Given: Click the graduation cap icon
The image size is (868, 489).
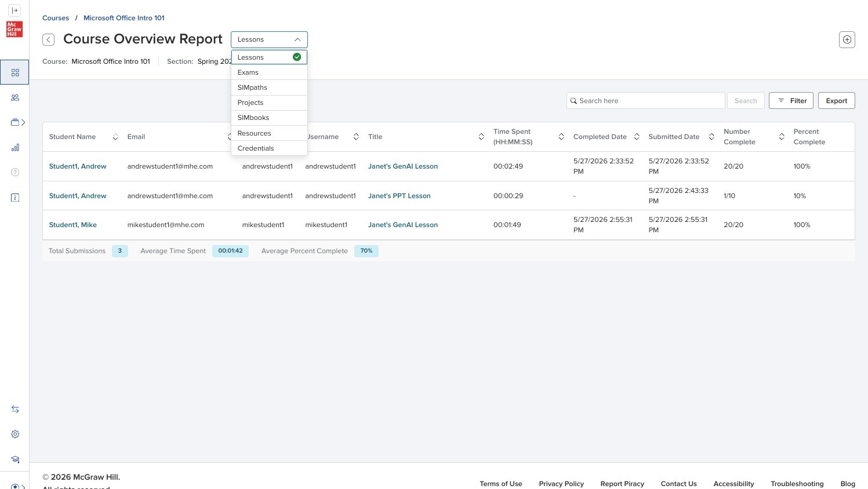Looking at the screenshot, I should click(15, 459).
